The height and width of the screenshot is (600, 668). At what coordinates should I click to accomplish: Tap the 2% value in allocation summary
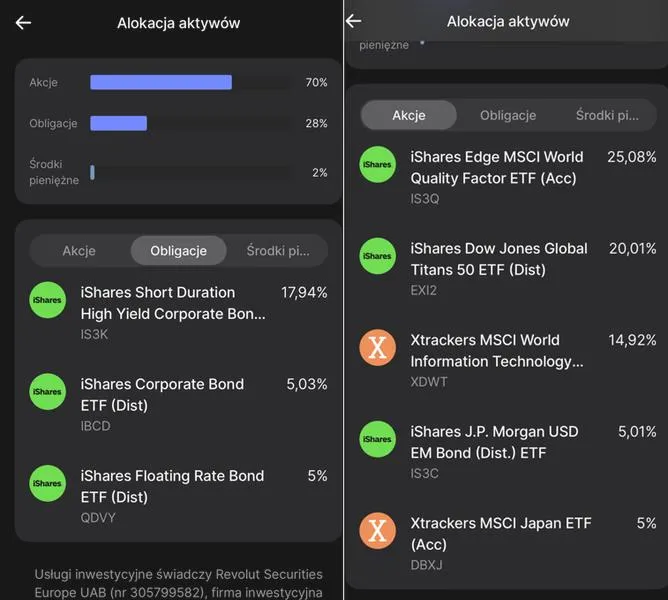[320, 173]
